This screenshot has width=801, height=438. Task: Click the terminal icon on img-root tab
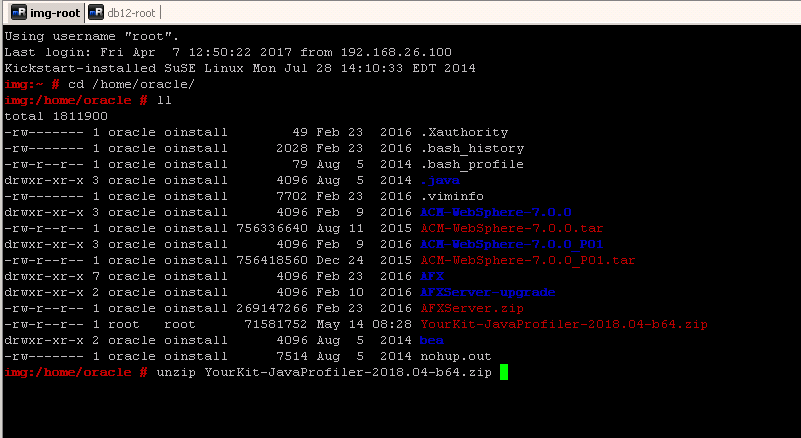coord(18,12)
